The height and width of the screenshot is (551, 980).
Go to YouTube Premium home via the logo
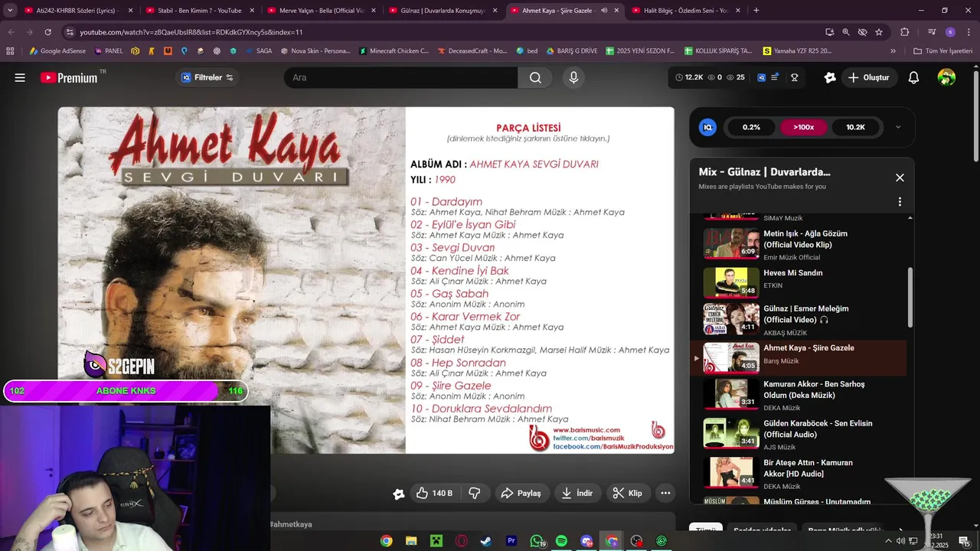pos(70,77)
